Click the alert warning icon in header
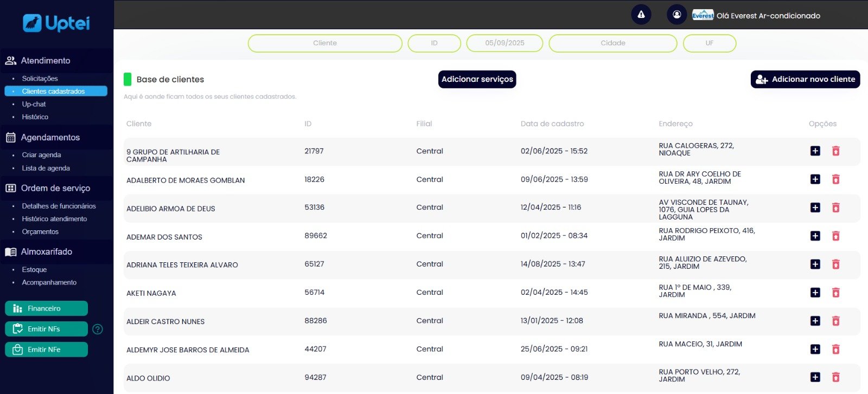The image size is (868, 394). click(x=641, y=15)
